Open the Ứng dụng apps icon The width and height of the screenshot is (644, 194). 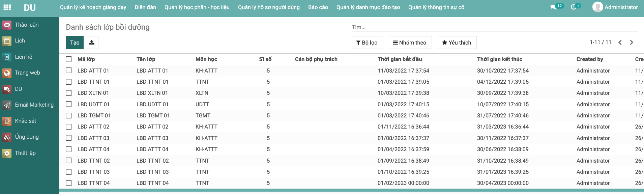(x=7, y=137)
